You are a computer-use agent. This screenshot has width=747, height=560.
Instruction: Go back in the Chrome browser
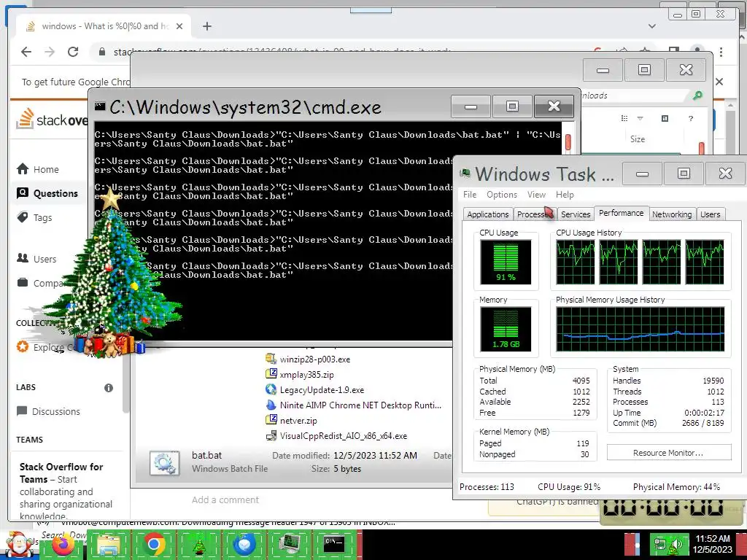tap(26, 52)
